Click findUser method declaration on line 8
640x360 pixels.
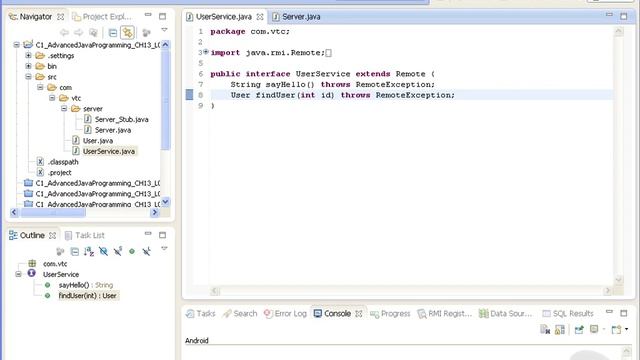click(342, 95)
